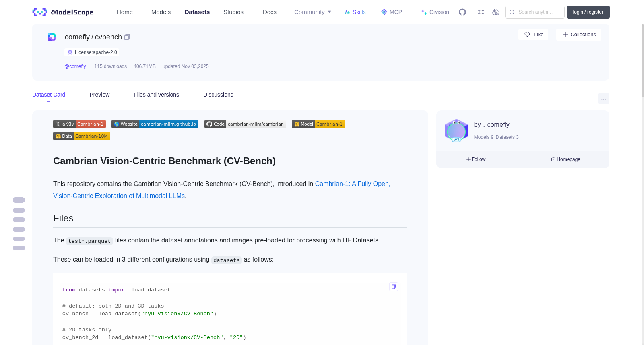Like the cvbench dataset
The width and height of the screenshot is (644, 345).
tap(533, 35)
